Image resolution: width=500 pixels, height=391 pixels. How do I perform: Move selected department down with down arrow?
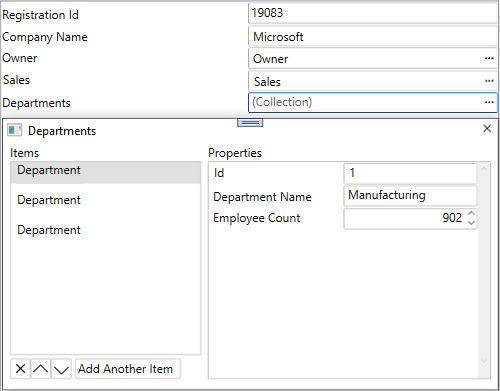pos(61,369)
